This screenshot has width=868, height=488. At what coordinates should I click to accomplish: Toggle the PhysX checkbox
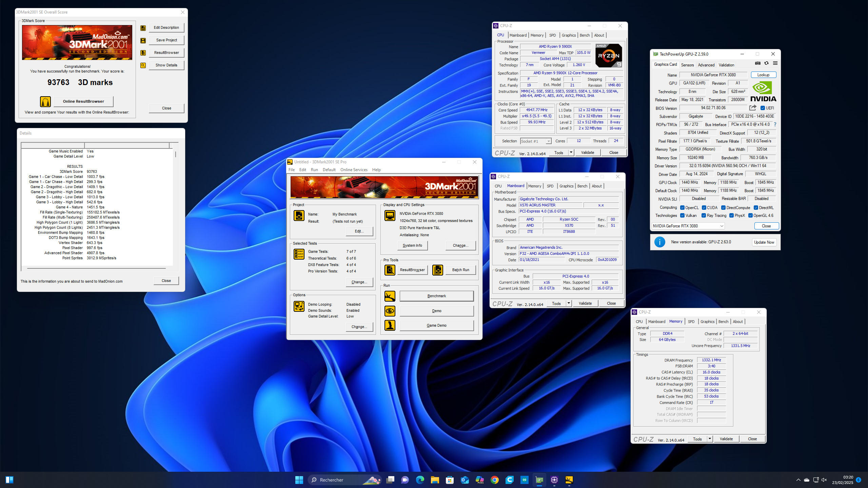click(731, 216)
